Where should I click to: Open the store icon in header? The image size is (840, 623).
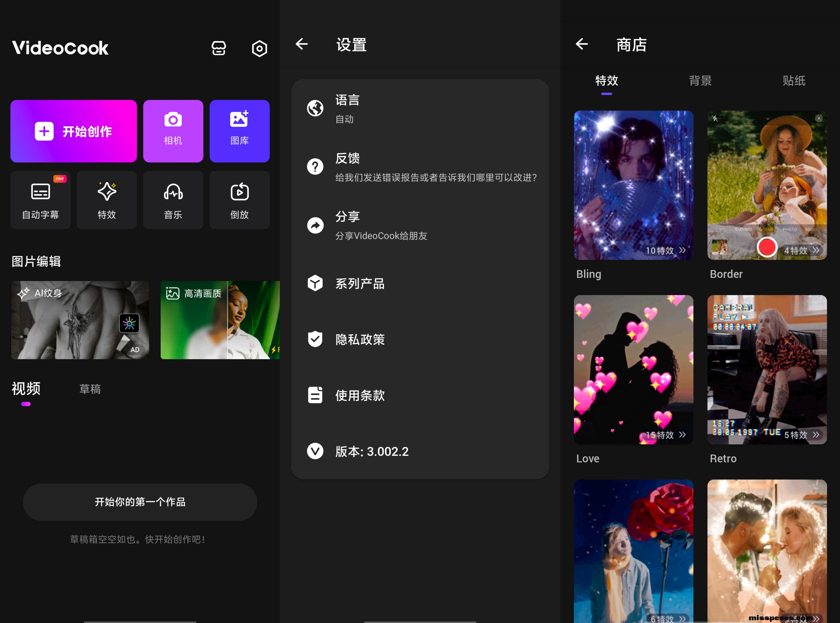coord(219,48)
